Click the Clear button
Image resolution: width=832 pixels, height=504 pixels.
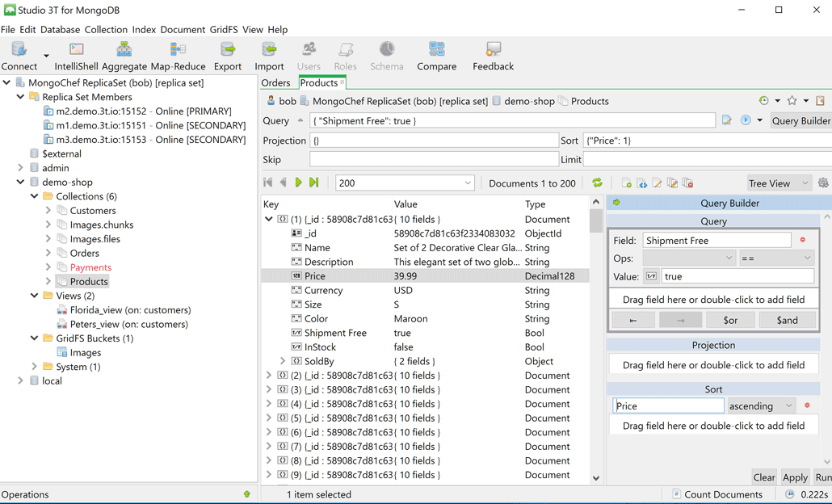[764, 477]
